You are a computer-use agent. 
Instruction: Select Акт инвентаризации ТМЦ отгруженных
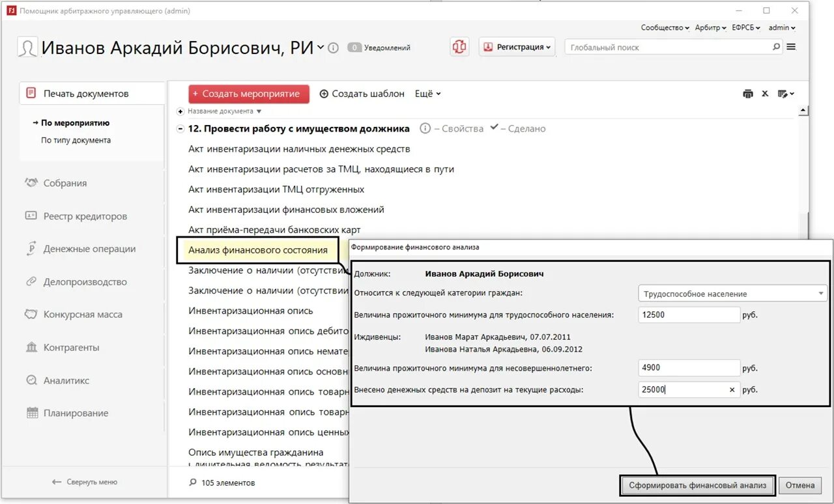276,189
